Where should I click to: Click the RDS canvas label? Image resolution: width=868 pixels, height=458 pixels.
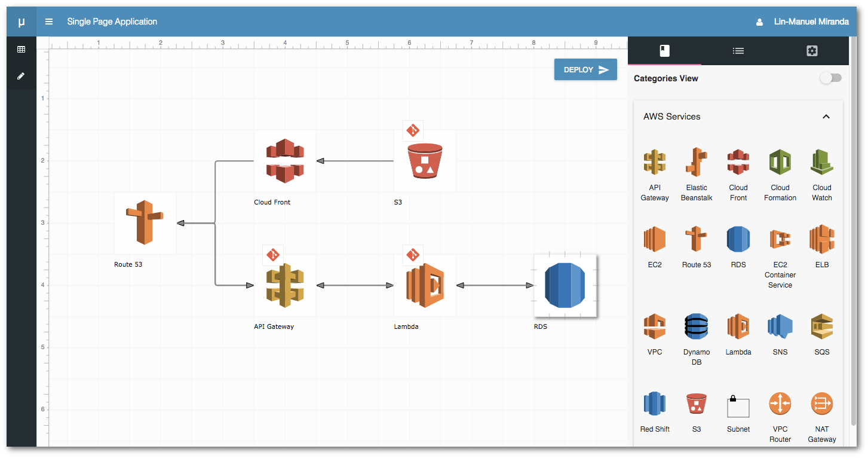(x=541, y=326)
